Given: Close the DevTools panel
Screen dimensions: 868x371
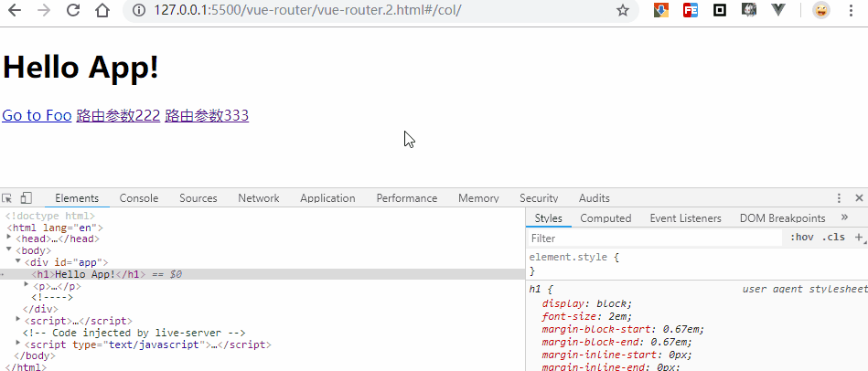Looking at the screenshot, I should 859,198.
